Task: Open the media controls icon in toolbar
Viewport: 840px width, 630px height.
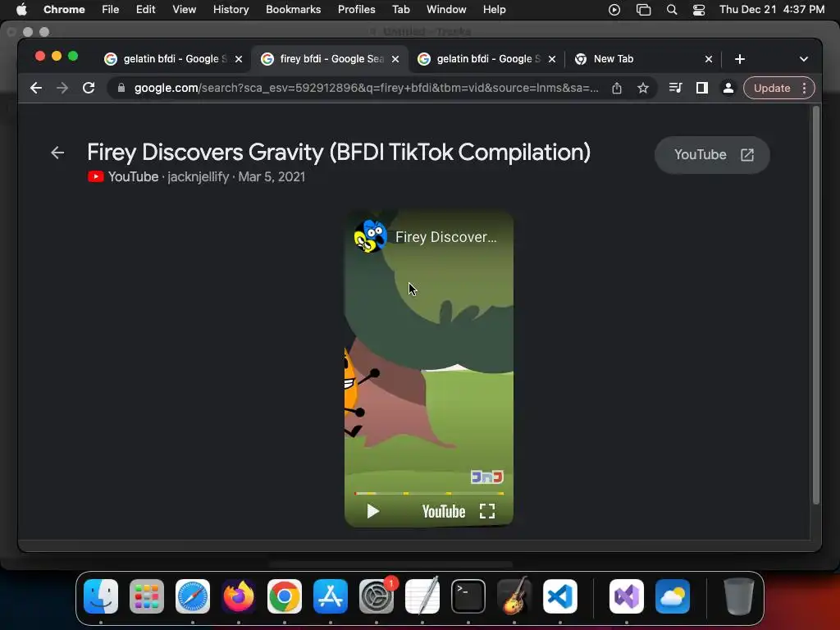Action: point(675,88)
